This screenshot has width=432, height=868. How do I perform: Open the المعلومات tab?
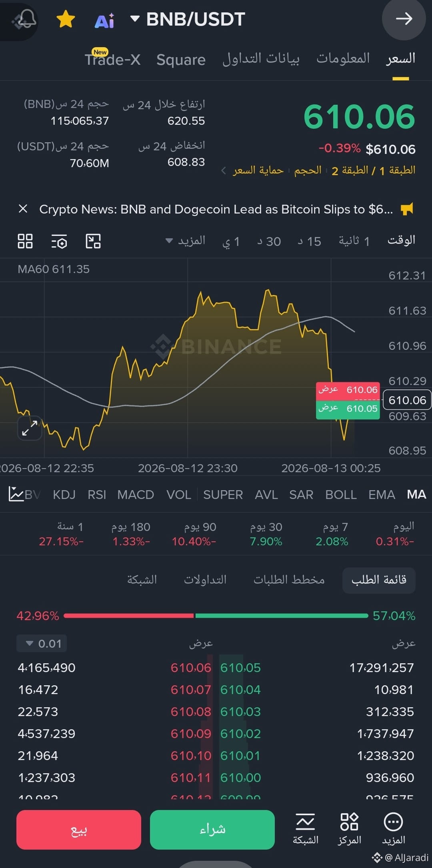(343, 58)
